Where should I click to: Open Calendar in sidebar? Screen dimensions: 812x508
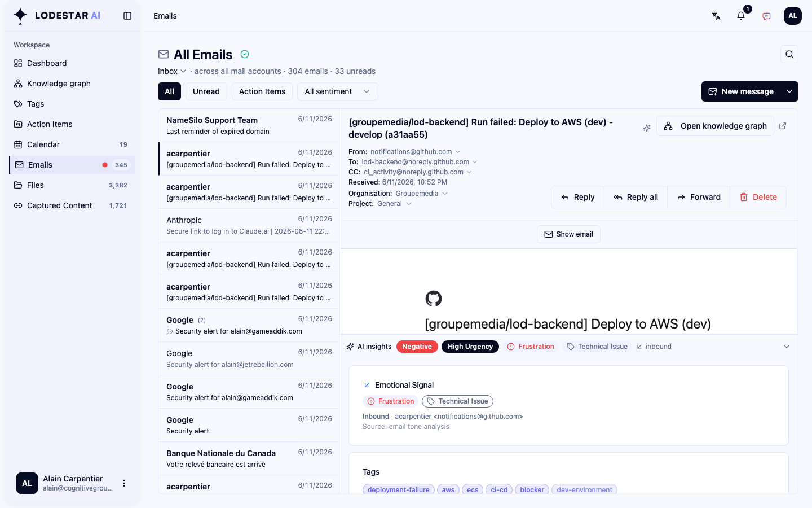72,144
